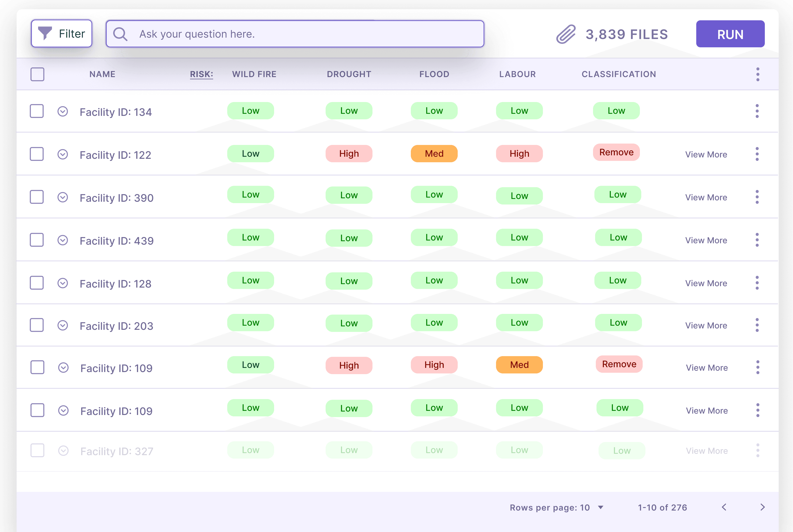Sort by the DROUGHT column header

point(349,74)
